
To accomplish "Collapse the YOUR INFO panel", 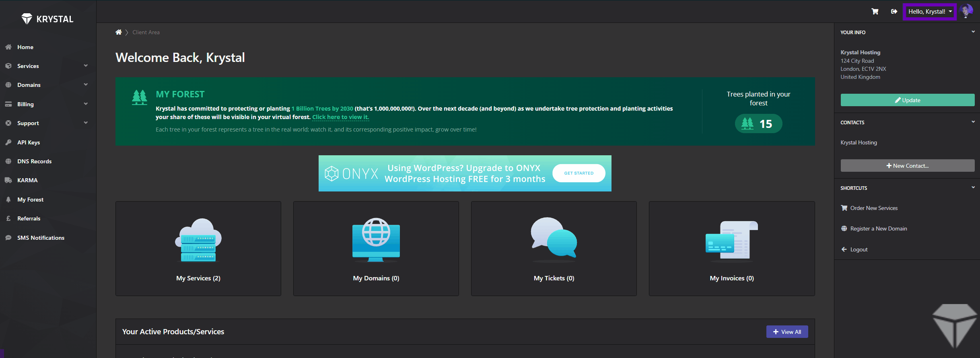I will pos(973,32).
